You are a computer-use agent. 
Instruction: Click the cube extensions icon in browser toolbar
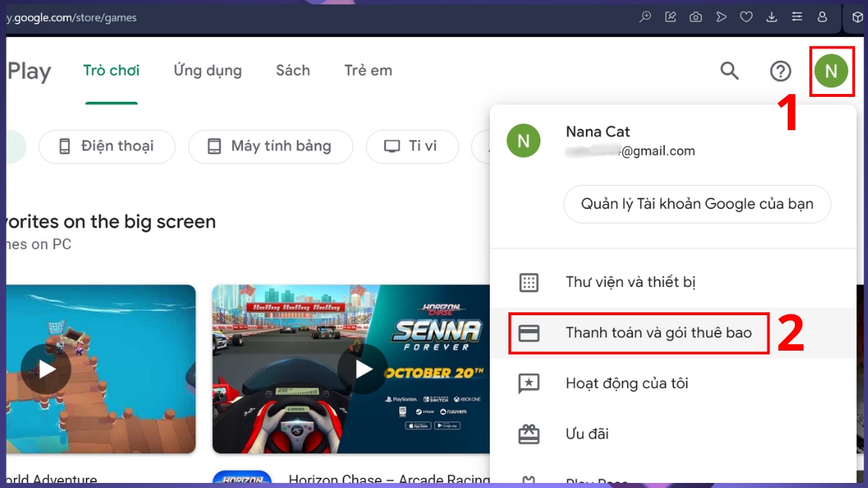(x=857, y=17)
